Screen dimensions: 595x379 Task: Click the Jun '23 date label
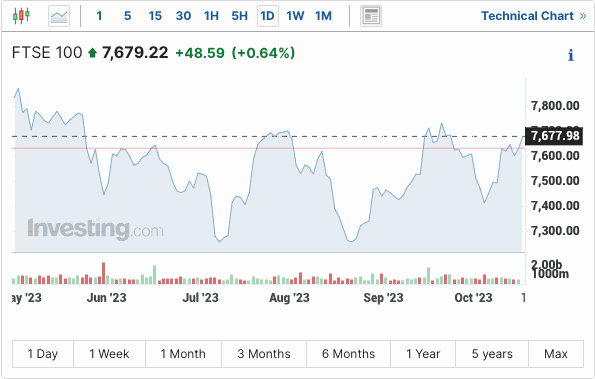click(106, 298)
